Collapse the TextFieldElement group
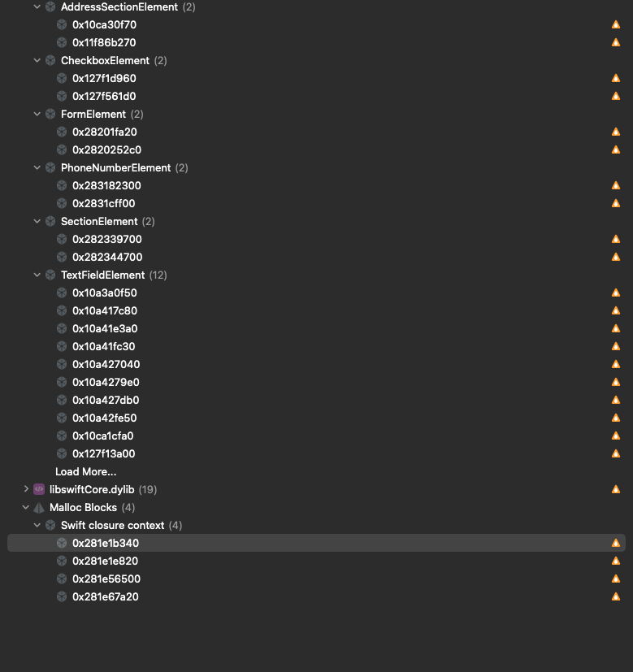The height and width of the screenshot is (672, 633). tap(37, 275)
